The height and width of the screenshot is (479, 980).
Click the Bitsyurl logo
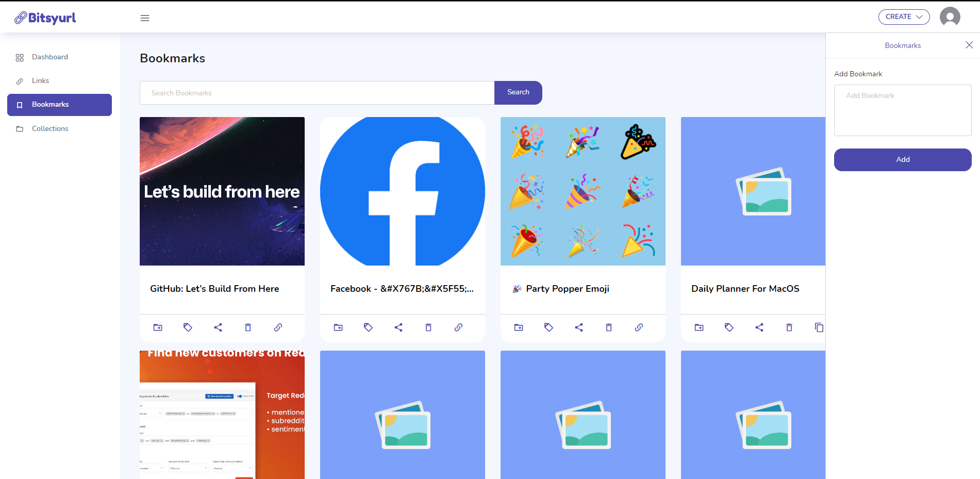45,18
